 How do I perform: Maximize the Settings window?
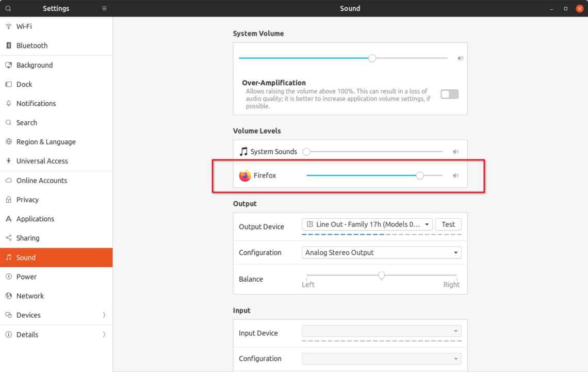pyautogui.click(x=565, y=8)
